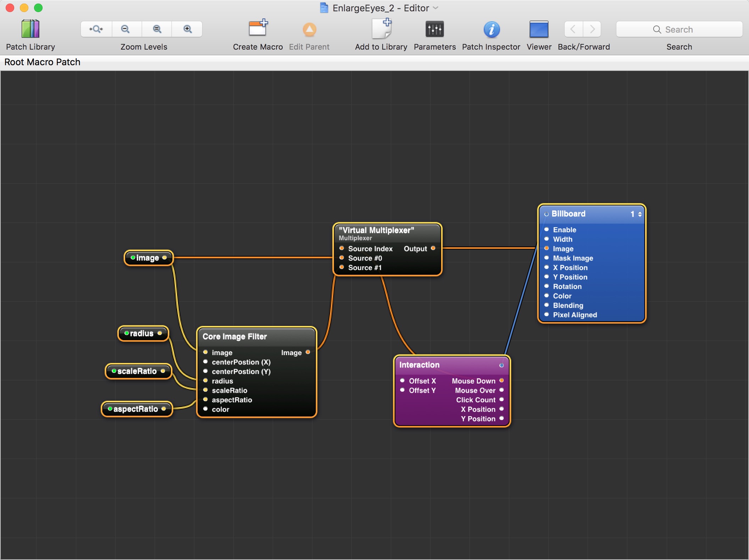Screen dimensions: 749x560
Task: Click the Forward navigation arrow
Action: (592, 29)
